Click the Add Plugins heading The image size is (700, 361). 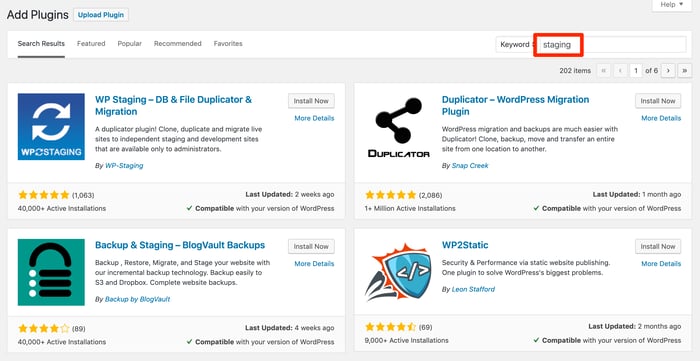pyautogui.click(x=38, y=15)
